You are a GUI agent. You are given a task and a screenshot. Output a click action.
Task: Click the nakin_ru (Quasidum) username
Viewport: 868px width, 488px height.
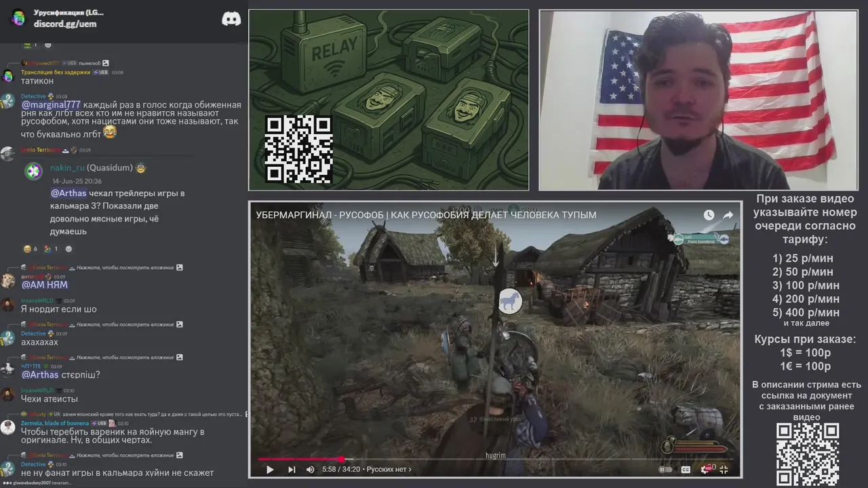coord(92,168)
